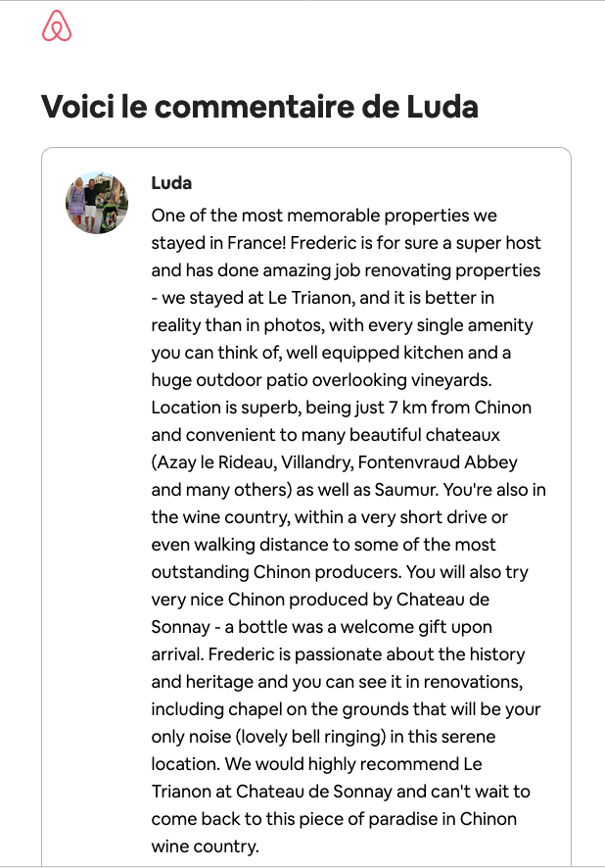
Task: Select the reviewer name Luda above the review
Action: point(171,183)
